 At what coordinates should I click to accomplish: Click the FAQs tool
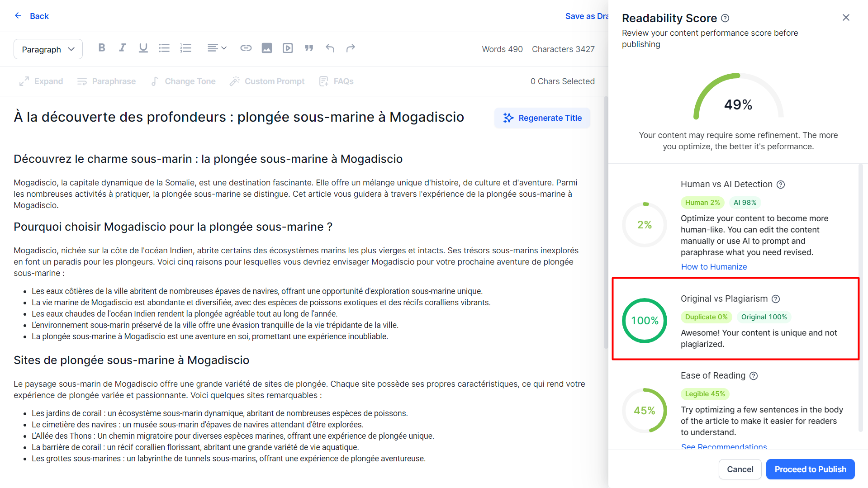[x=336, y=81]
